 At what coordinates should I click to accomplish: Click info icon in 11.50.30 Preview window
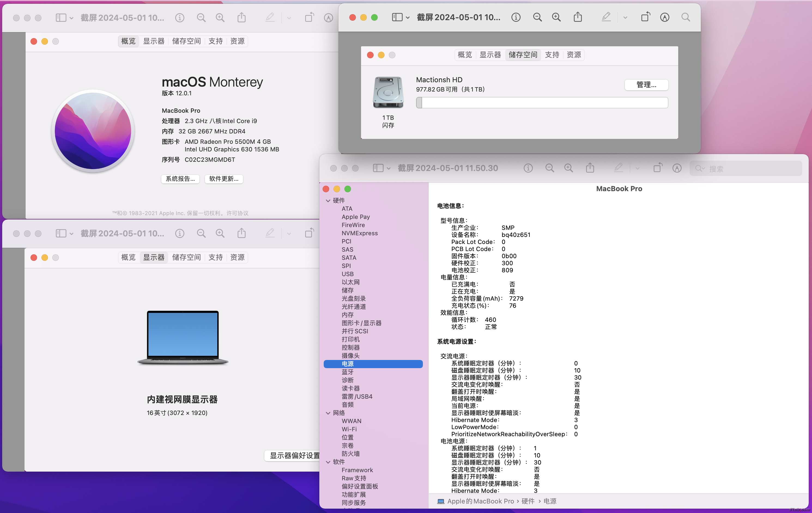[x=528, y=168]
